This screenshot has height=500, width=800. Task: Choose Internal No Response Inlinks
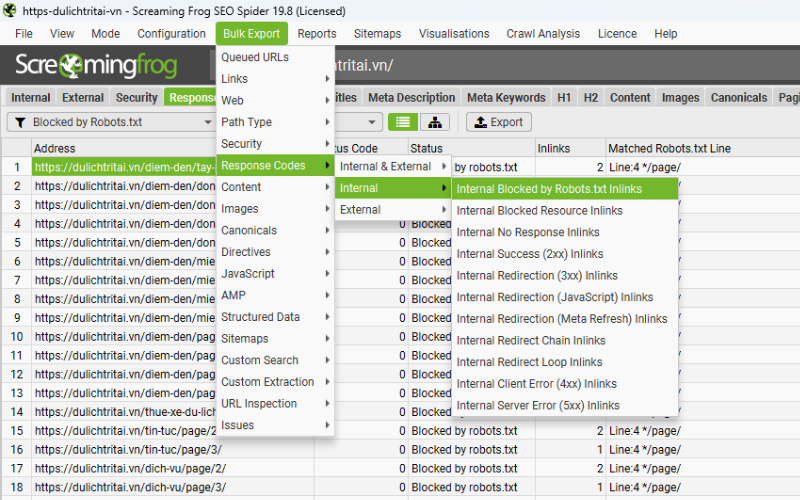(x=565, y=232)
